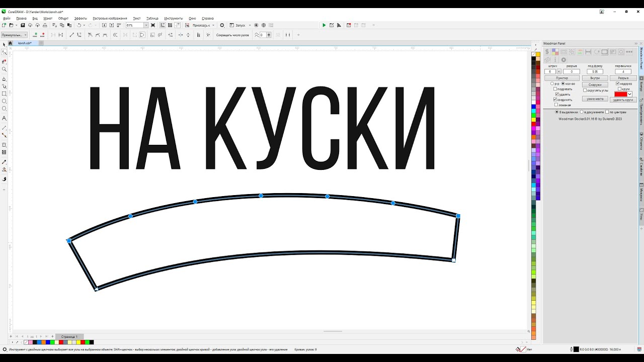Open the 'Запуск' launch dropdown
The image size is (644, 362).
click(250, 25)
